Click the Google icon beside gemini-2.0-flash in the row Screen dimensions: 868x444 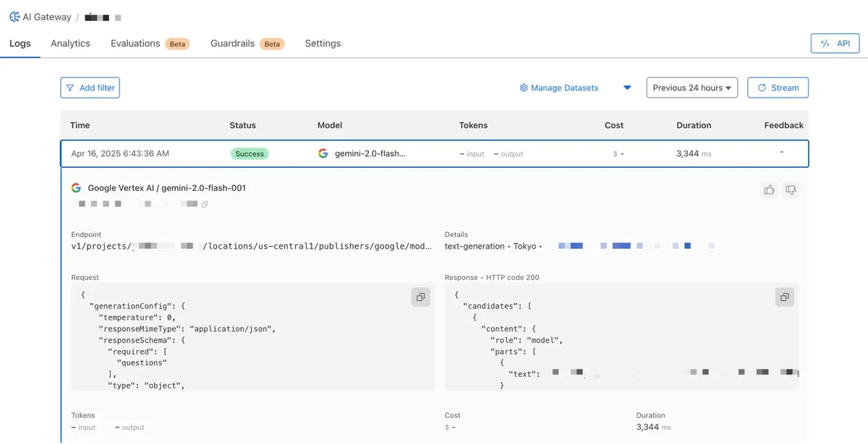coord(323,153)
